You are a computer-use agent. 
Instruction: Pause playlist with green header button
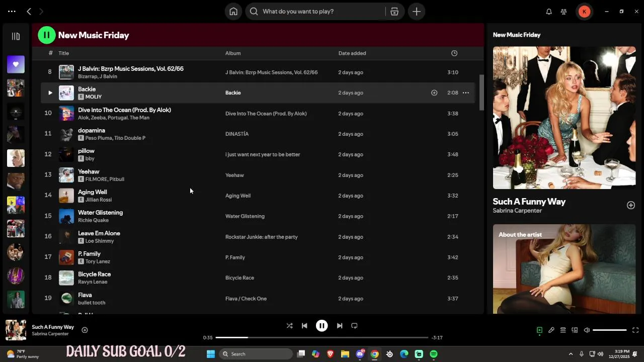click(47, 35)
